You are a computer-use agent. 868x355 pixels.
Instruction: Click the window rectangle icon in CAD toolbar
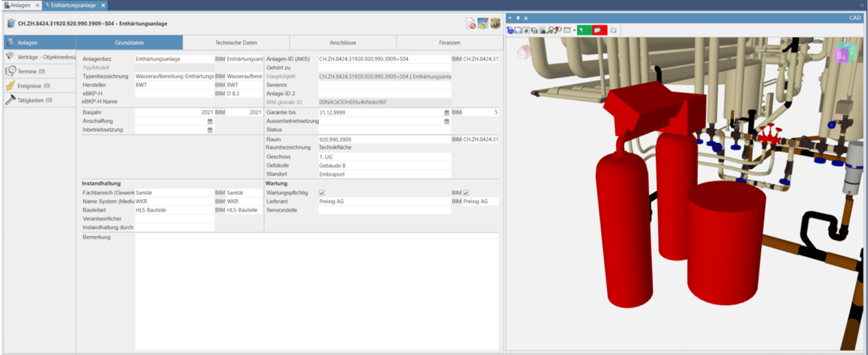[x=567, y=30]
